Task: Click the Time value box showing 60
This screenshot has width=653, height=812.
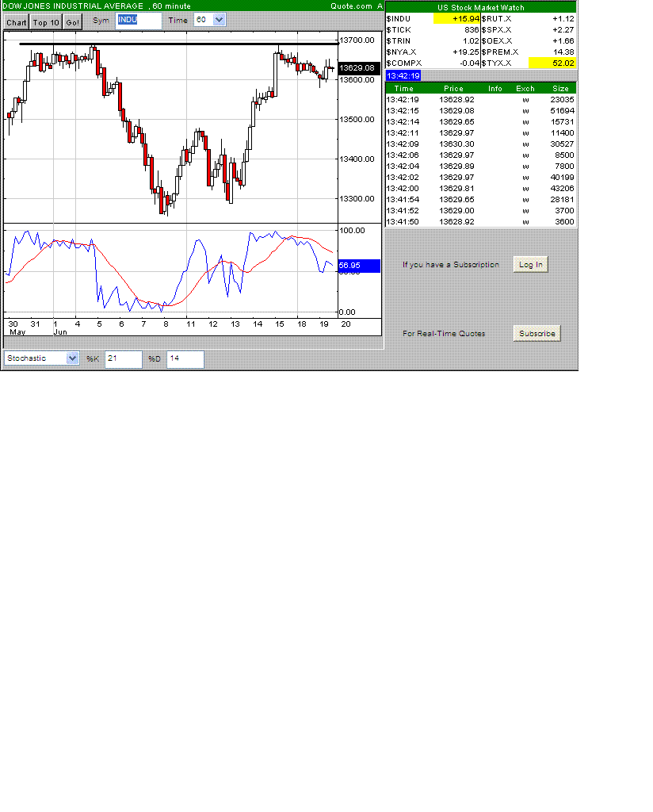Action: (x=204, y=20)
